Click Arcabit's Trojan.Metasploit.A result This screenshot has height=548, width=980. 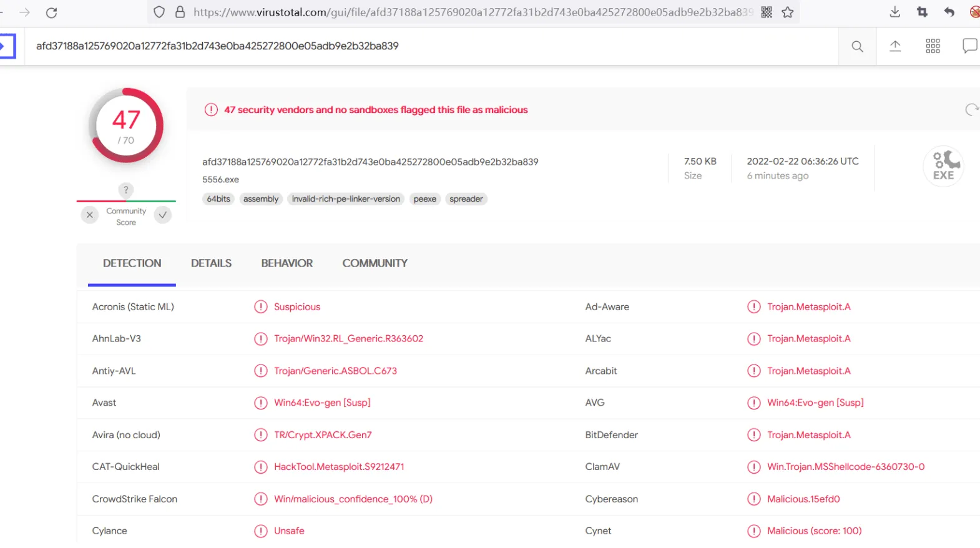[x=809, y=371]
